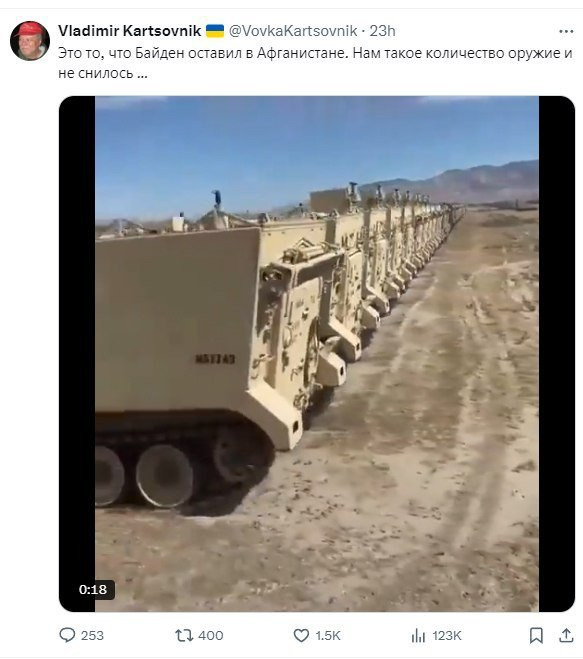Play the armored vehicles video
The image size is (583, 659).
pos(317,354)
